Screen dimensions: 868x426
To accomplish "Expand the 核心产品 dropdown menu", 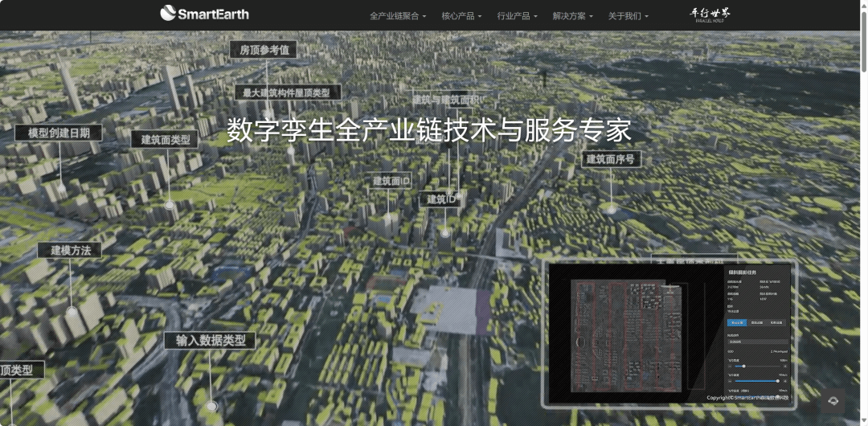I will [461, 16].
